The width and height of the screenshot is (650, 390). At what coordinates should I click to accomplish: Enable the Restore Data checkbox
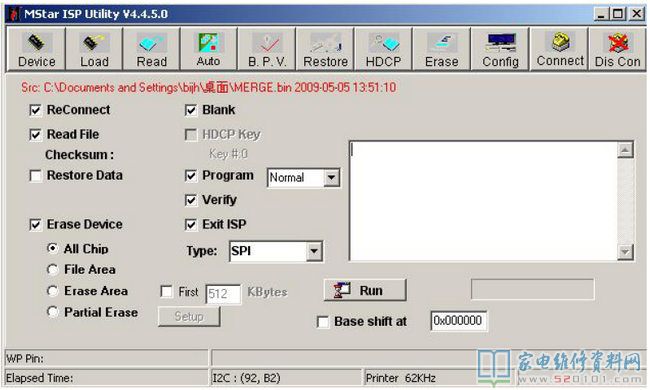35,176
